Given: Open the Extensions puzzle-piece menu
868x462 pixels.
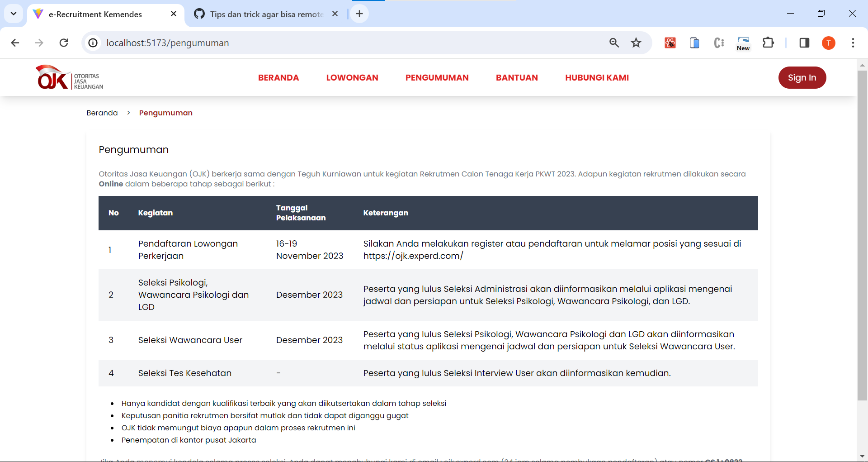Looking at the screenshot, I should (x=768, y=43).
